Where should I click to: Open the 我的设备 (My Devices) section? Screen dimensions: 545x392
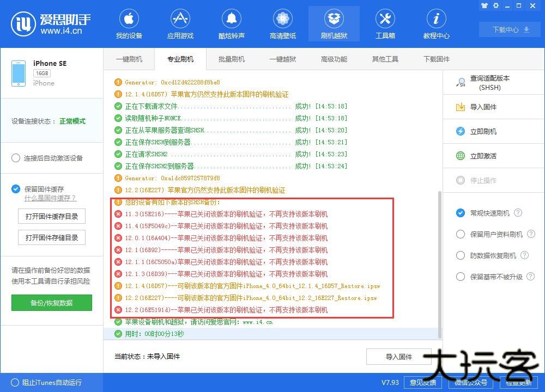(x=129, y=23)
